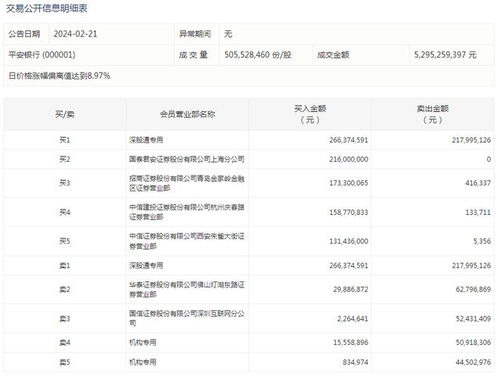499x376 pixels.
Task: Click the 买入金额（元） column header
Action: tap(310, 114)
